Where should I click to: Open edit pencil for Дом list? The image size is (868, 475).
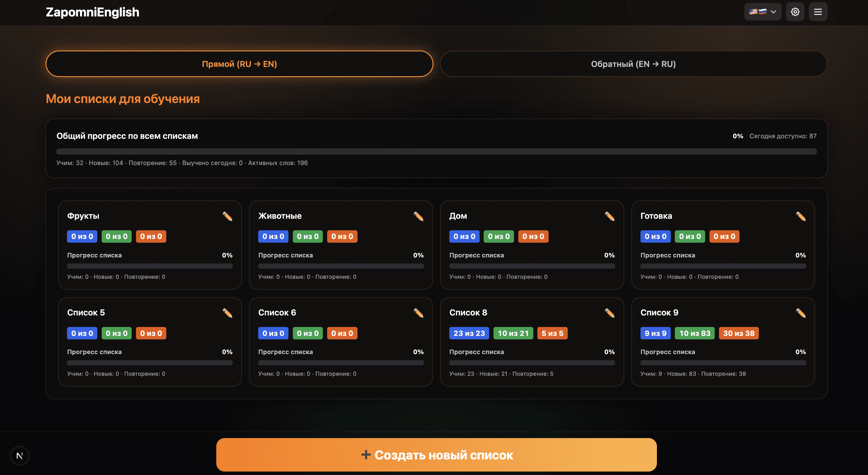point(610,216)
